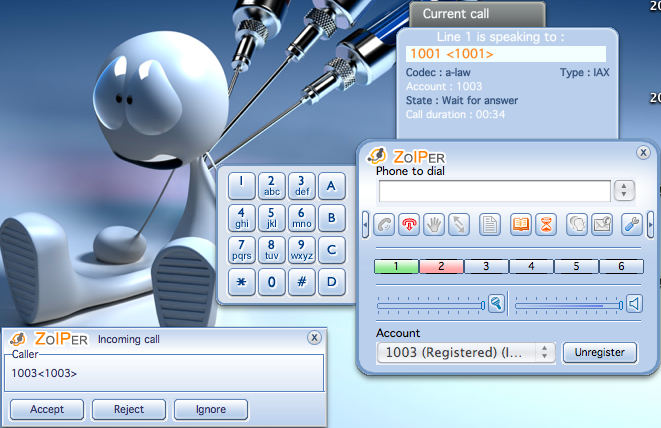
Task: Switch to line 4
Action: coord(531,266)
